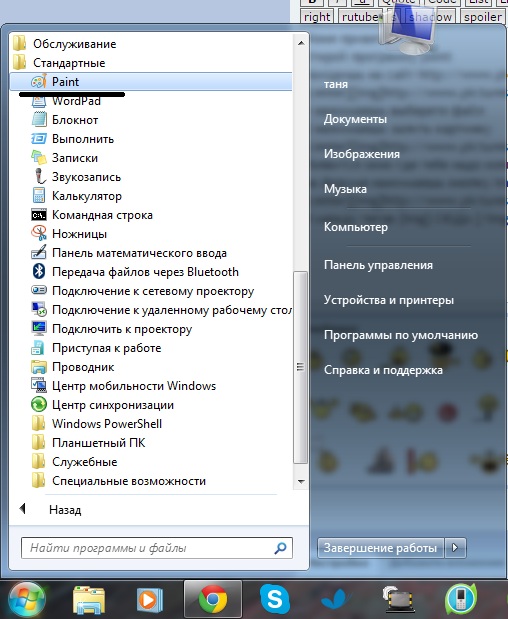Viewport: 508px width, 619px height.
Task: Click the right tag button in browser
Action: tap(317, 17)
